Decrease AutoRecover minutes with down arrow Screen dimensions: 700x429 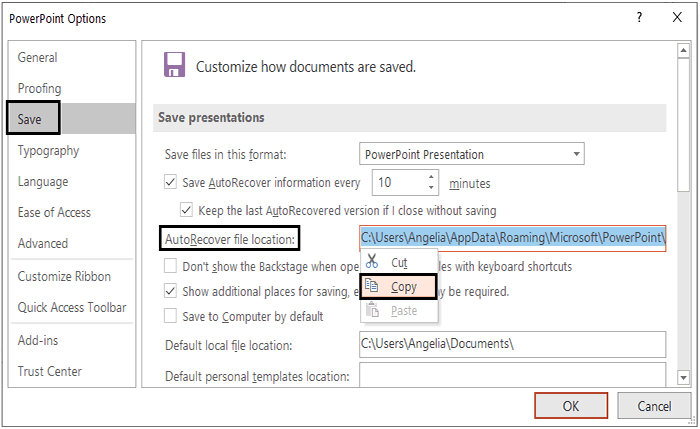431,187
